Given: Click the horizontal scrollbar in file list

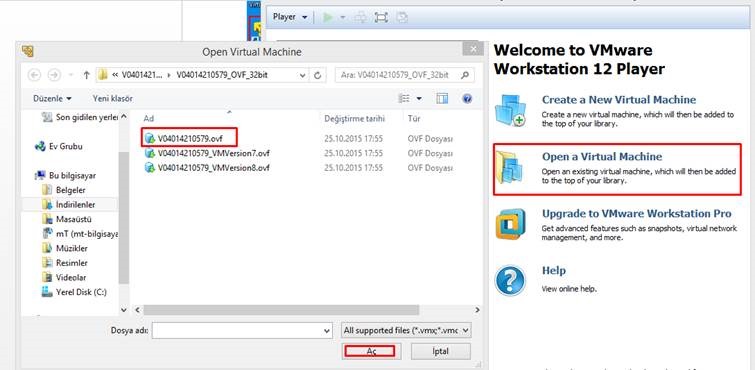Looking at the screenshot, I should (281, 310).
